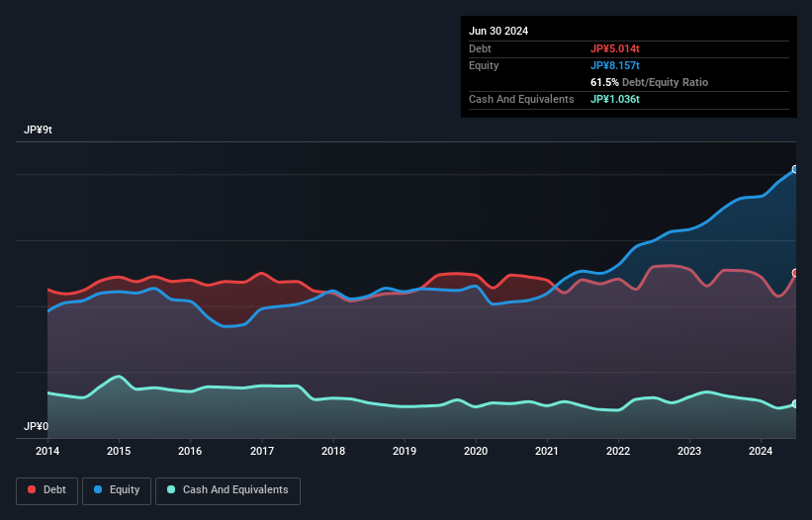812x520 pixels.
Task: Click the JP¥0 y-axis label
Action: [x=36, y=426]
